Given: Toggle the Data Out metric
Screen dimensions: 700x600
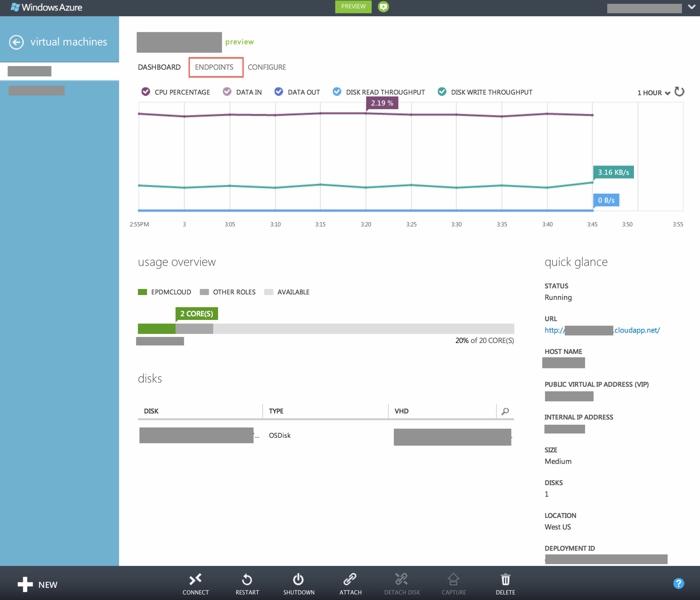Looking at the screenshot, I should (x=278, y=92).
